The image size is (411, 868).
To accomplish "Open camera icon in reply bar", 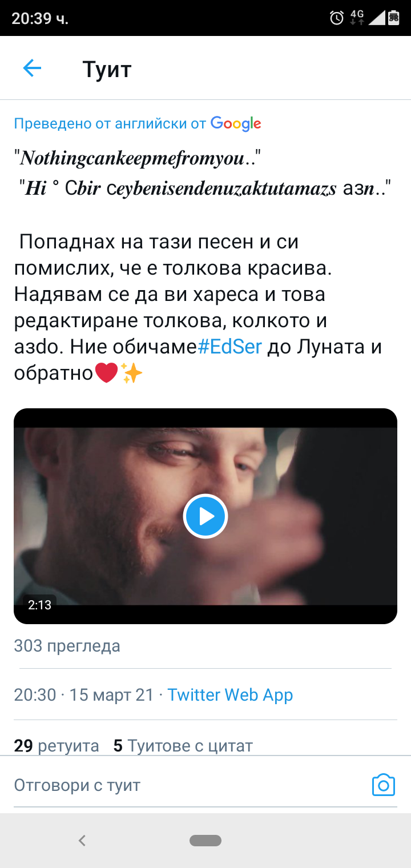I will tap(384, 785).
